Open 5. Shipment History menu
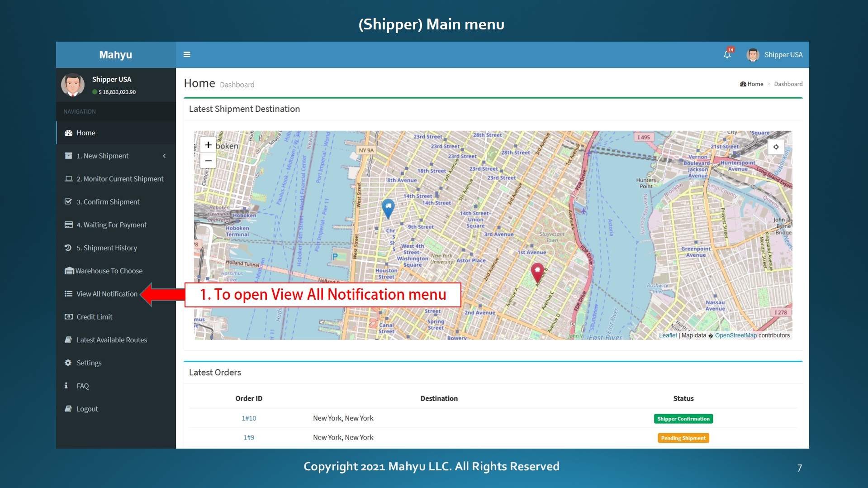 click(x=116, y=248)
